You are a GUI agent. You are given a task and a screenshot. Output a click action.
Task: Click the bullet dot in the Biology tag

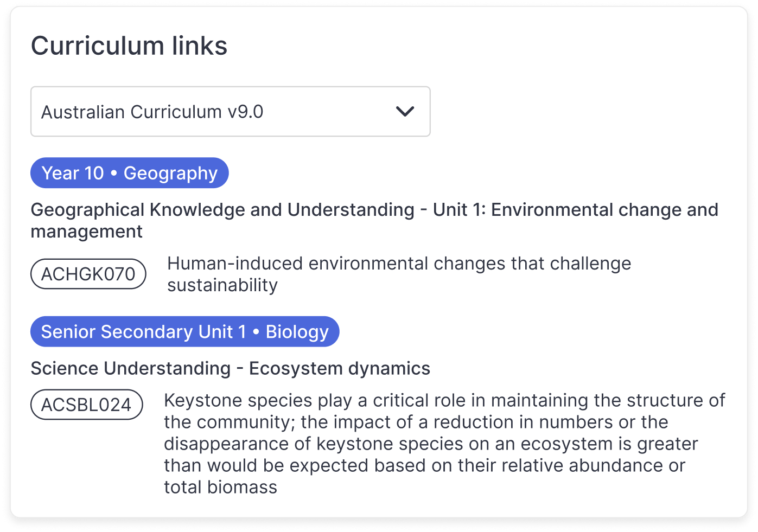pos(256,332)
